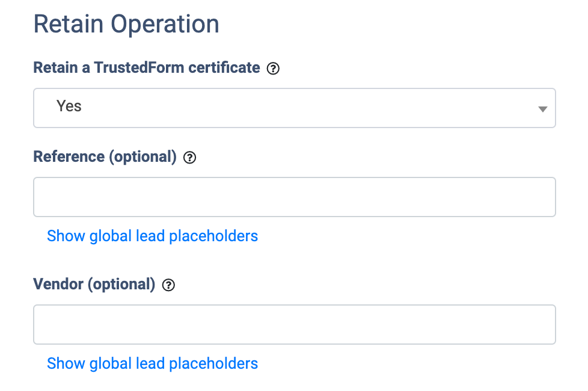
Task: Click the word "Reference" in its label
Action: tap(69, 157)
